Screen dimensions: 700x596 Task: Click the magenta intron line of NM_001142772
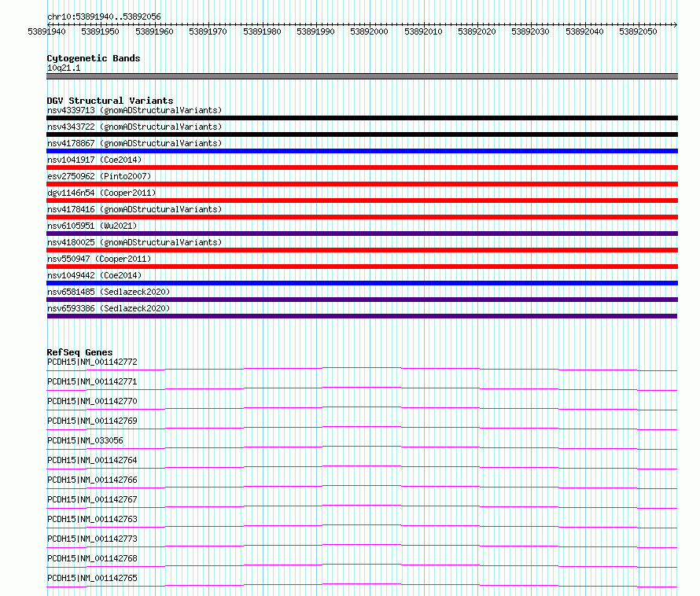click(x=362, y=368)
